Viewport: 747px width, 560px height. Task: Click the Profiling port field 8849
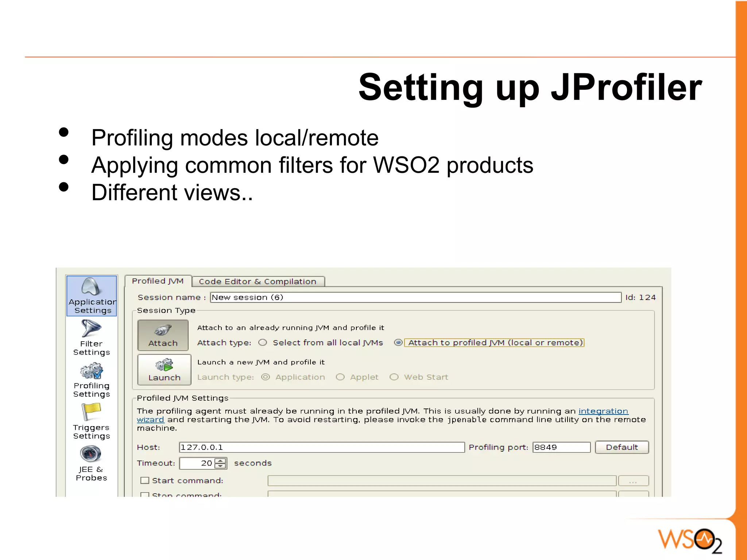562,447
